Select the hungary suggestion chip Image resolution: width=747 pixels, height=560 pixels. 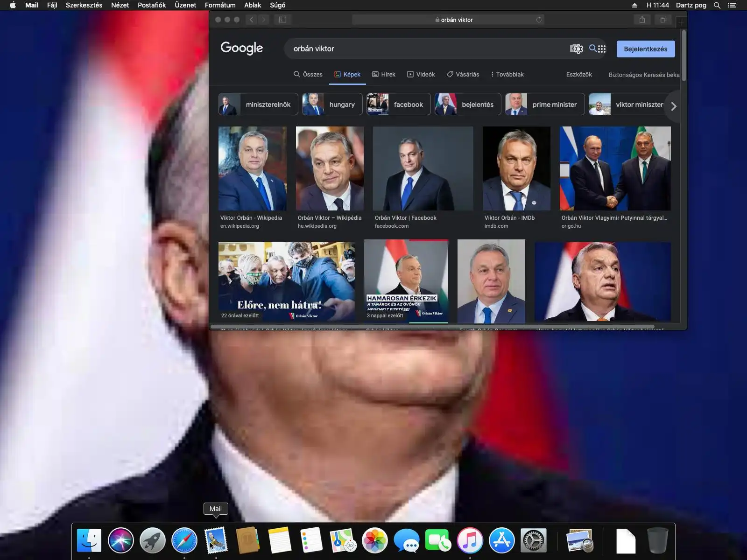[332, 104]
